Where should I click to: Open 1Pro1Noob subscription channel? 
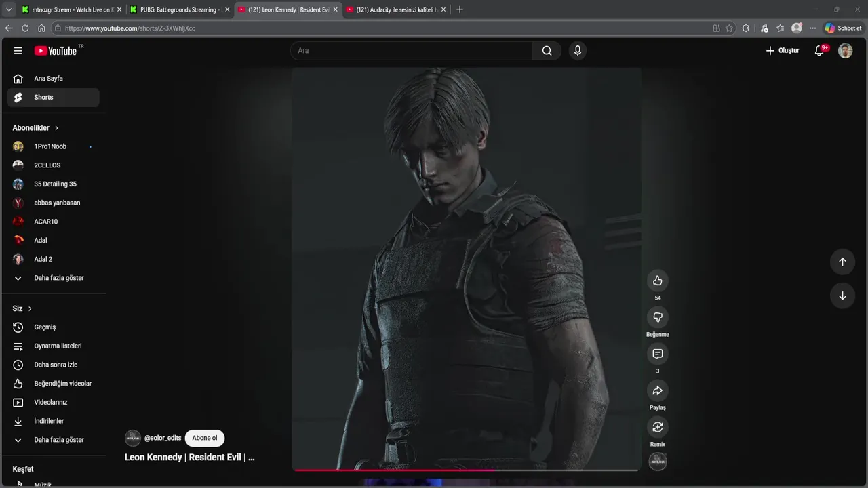pyautogui.click(x=53, y=146)
